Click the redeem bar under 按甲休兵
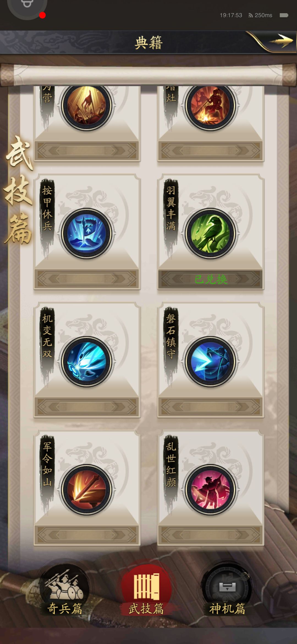 87,279
